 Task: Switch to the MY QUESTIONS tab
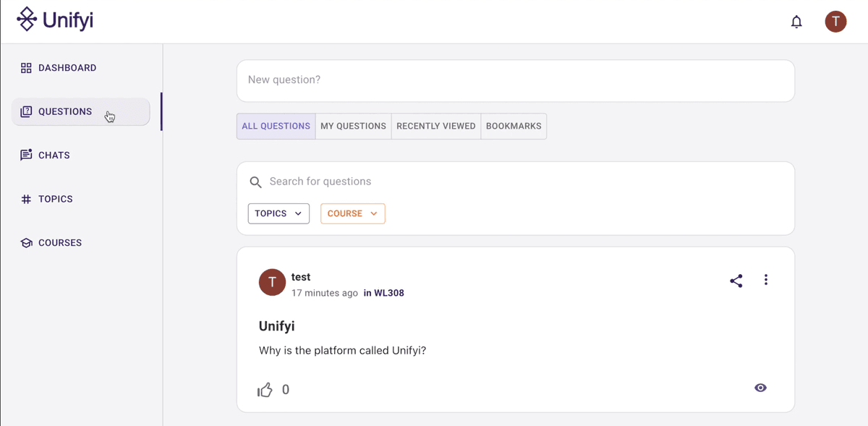pos(353,126)
